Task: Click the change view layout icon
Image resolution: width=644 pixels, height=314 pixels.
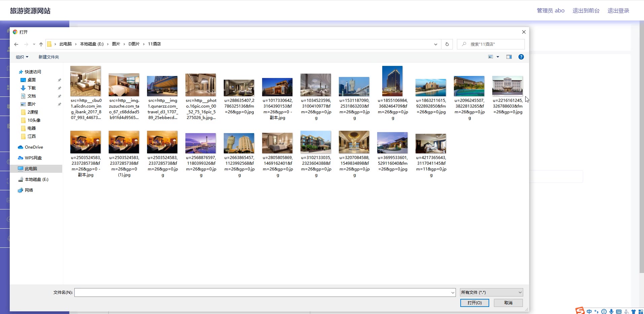Action: [x=491, y=57]
